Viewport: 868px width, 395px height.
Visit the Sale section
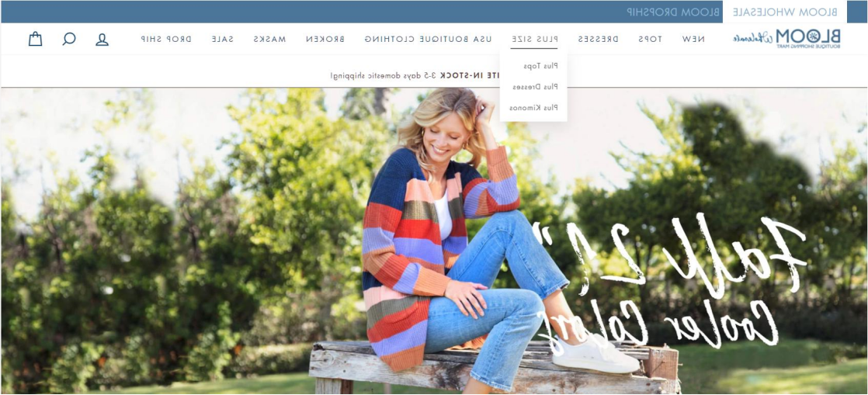[223, 40]
